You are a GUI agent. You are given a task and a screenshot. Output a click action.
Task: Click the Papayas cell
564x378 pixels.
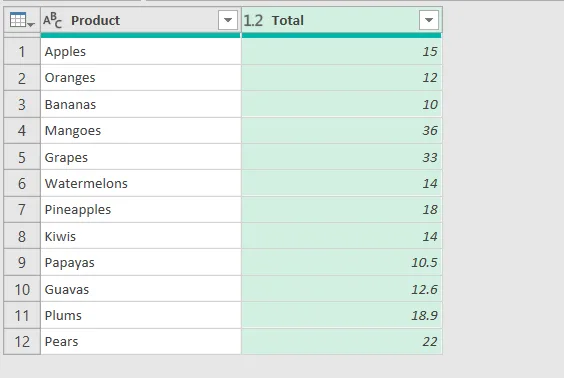[141, 263]
